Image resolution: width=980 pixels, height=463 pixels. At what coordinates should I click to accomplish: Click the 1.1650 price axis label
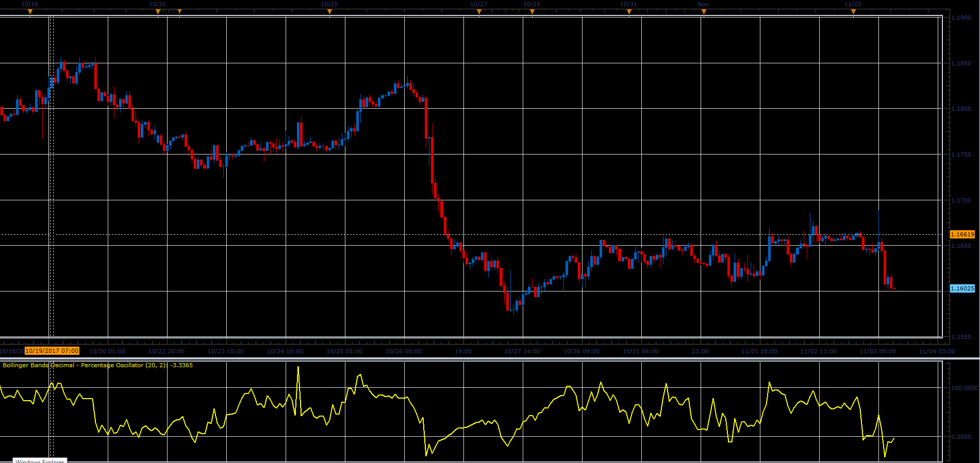coord(961,246)
